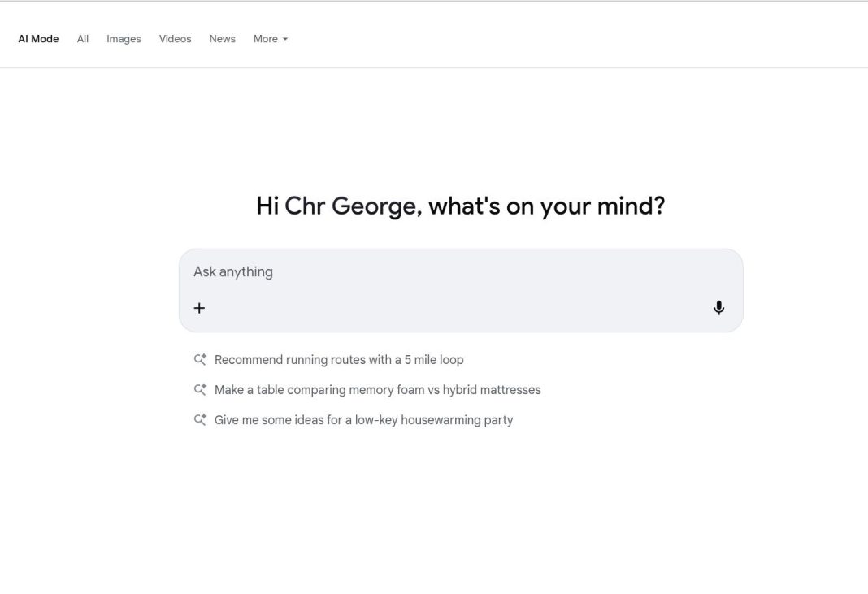Click the microphone icon for voice search

(x=718, y=307)
